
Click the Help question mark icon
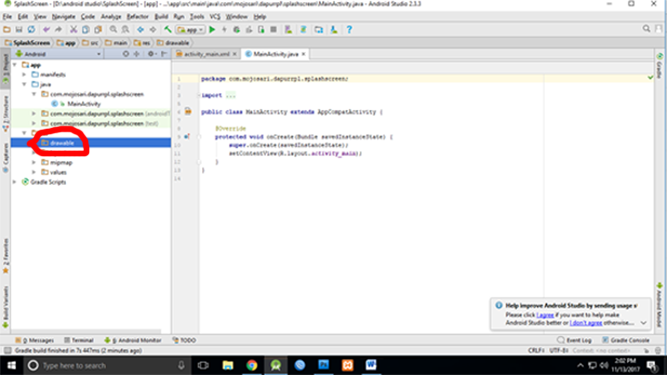349,29
